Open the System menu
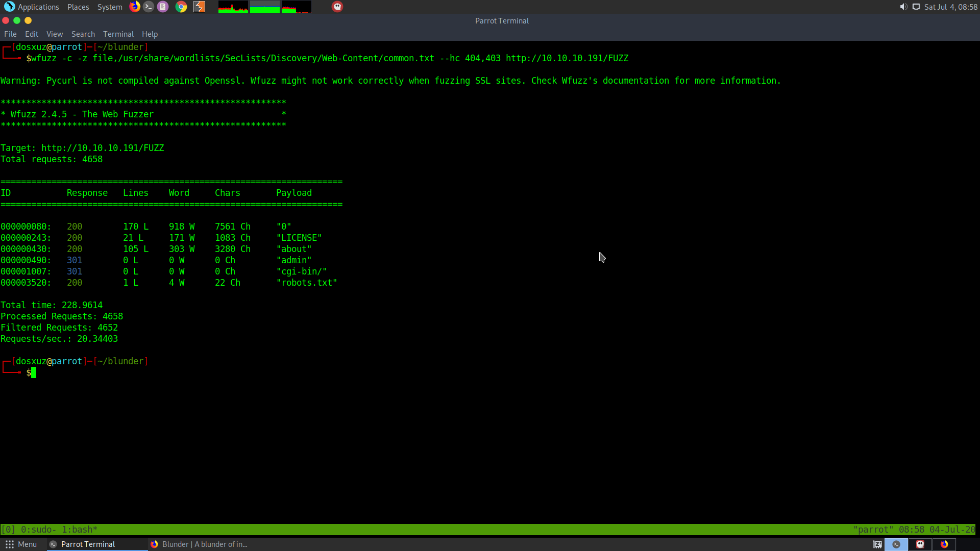 point(110,7)
